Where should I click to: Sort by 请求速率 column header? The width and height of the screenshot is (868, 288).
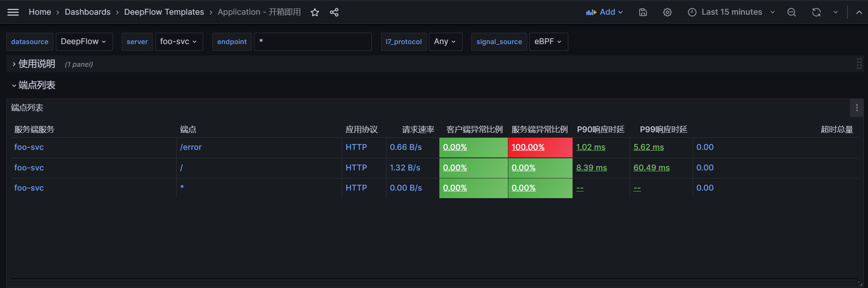[x=418, y=129]
